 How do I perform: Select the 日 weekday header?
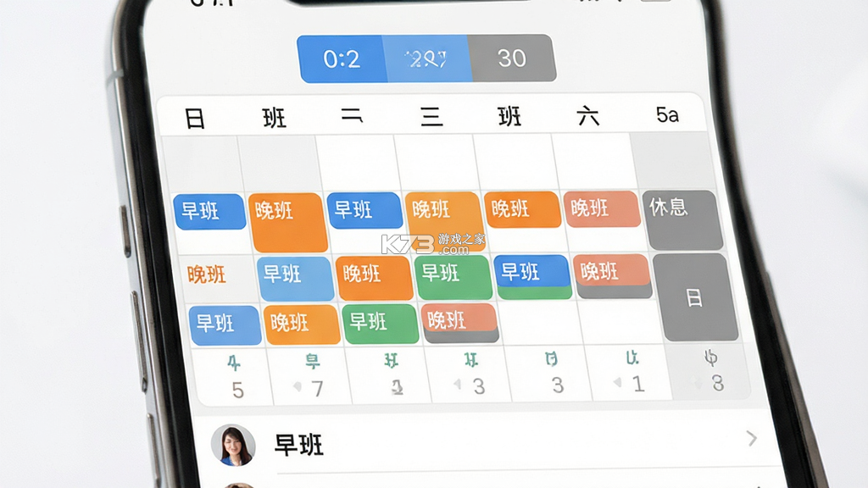[194, 119]
